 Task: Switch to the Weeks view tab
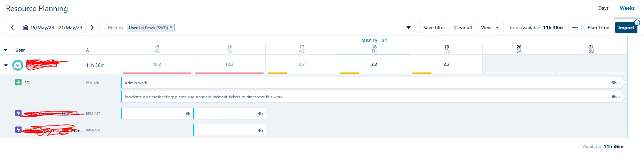(627, 8)
